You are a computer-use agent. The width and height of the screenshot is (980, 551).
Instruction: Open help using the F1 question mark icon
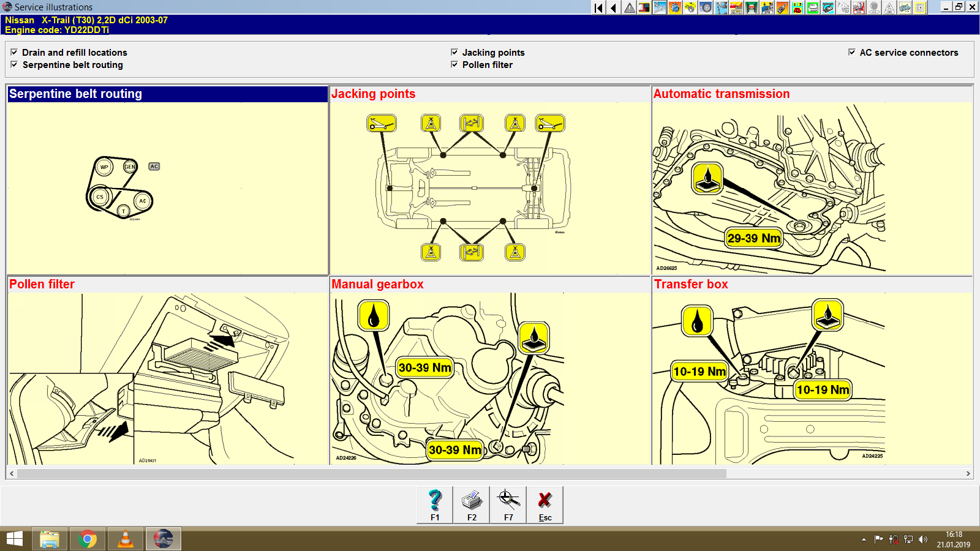[x=435, y=503]
